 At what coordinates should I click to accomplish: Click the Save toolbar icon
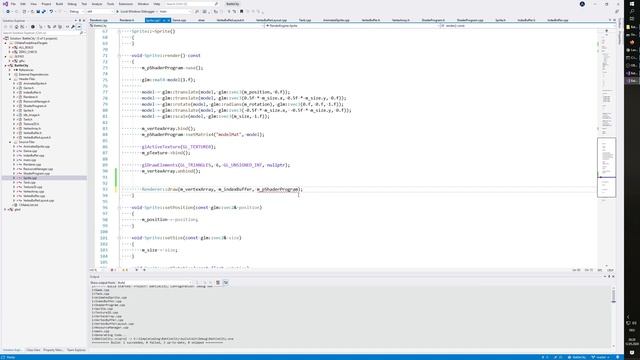point(38,11)
